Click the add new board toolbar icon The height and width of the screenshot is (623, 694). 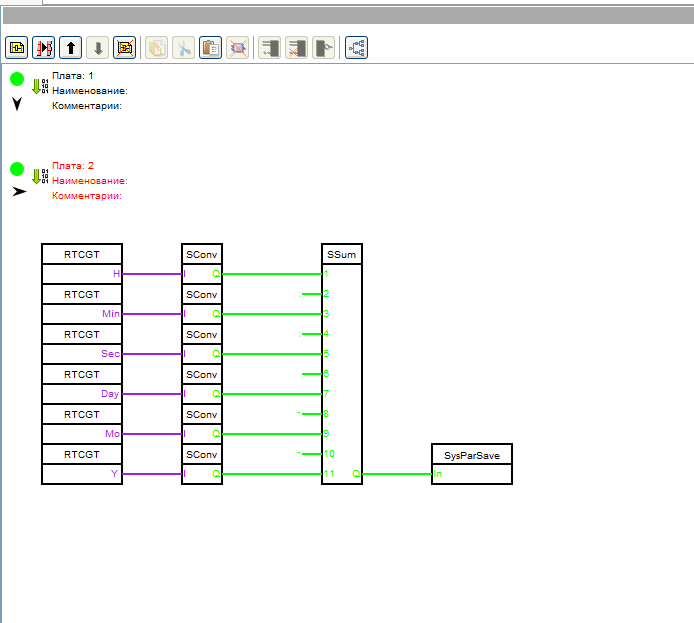point(16,47)
